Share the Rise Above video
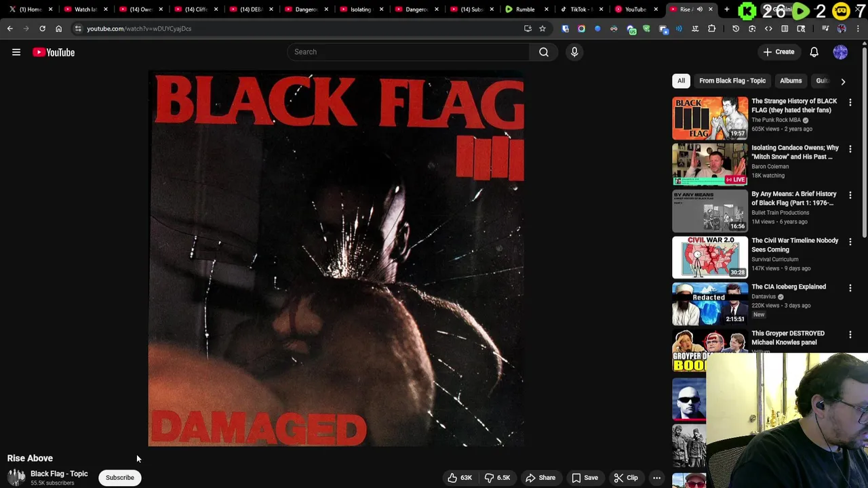 point(540,478)
